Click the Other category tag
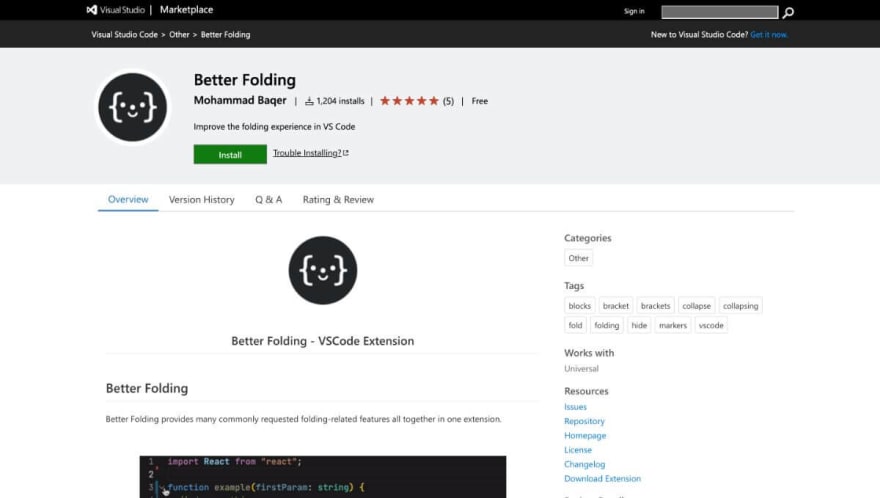The width and height of the screenshot is (880, 498). [578, 258]
